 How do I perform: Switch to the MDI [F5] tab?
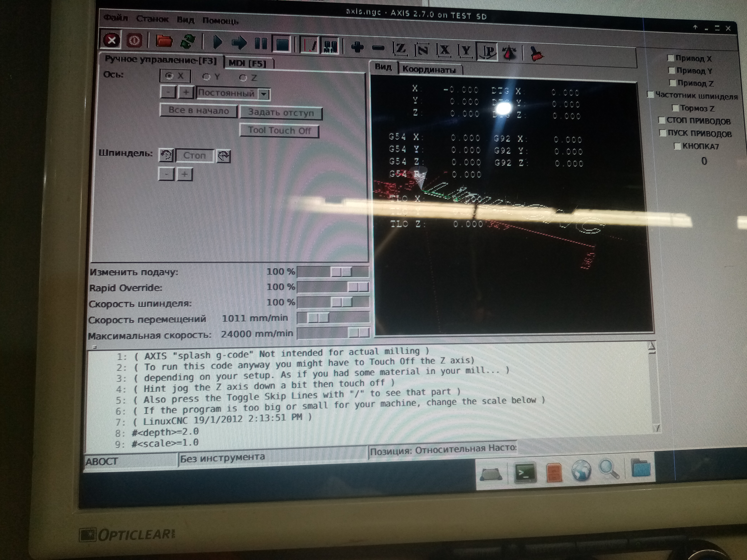tap(248, 63)
